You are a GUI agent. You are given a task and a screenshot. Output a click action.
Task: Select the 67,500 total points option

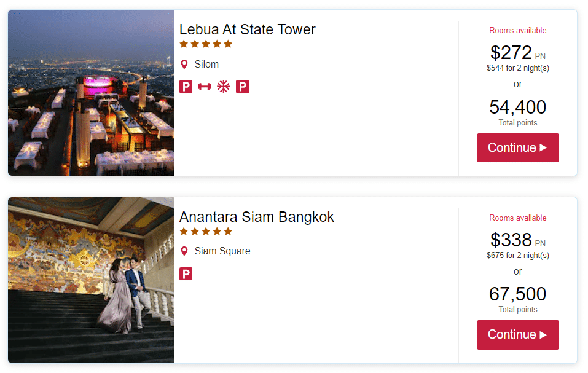[517, 294]
